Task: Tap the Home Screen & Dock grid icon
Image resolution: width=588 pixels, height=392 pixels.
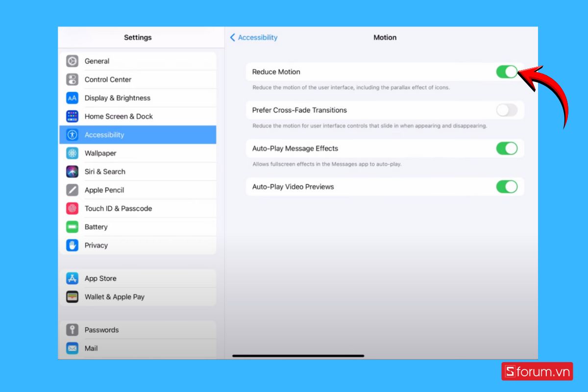Action: tap(73, 116)
